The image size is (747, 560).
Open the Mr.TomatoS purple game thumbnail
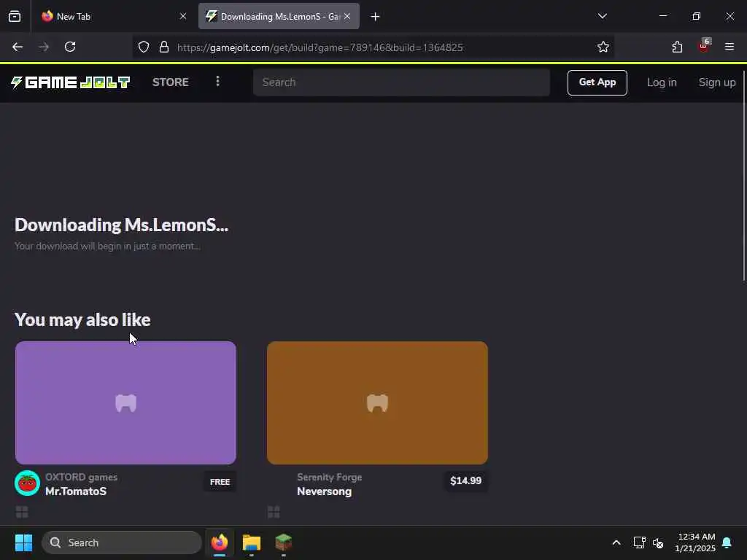(x=125, y=402)
